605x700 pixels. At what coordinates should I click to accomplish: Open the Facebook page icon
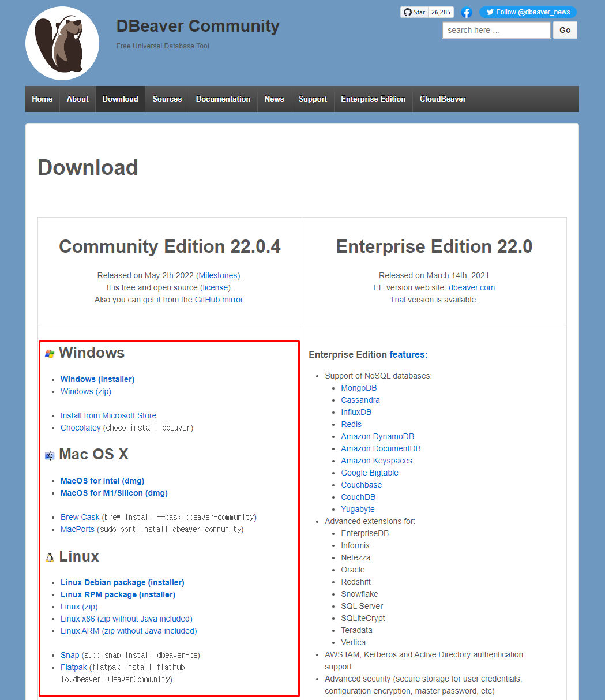[x=467, y=12]
